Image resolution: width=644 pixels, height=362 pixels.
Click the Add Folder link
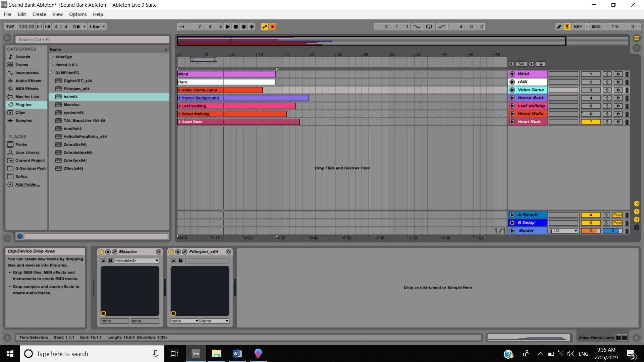(28, 184)
